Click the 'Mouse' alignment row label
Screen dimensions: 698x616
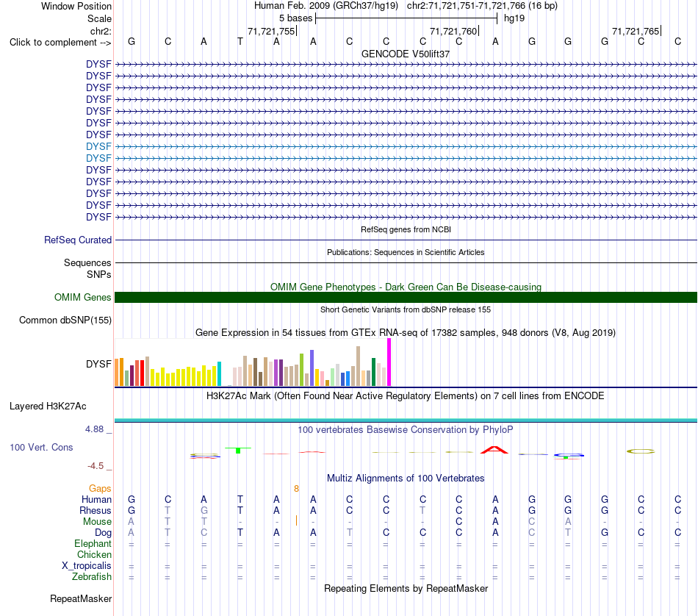(x=97, y=522)
